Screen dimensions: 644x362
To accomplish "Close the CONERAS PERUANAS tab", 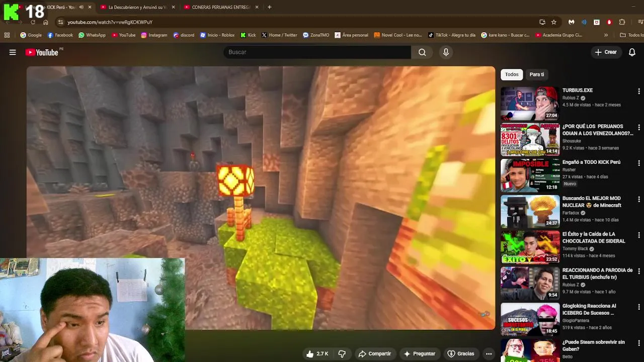I will (x=257, y=7).
